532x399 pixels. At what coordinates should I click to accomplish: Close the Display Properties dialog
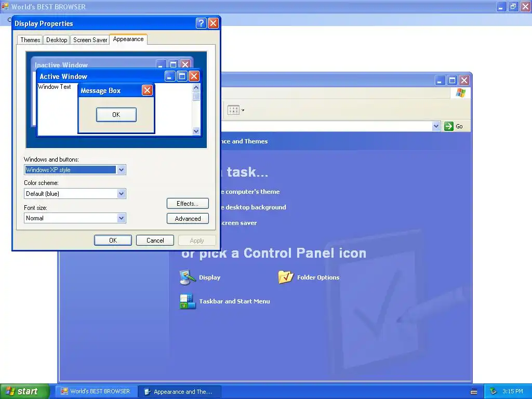(213, 23)
